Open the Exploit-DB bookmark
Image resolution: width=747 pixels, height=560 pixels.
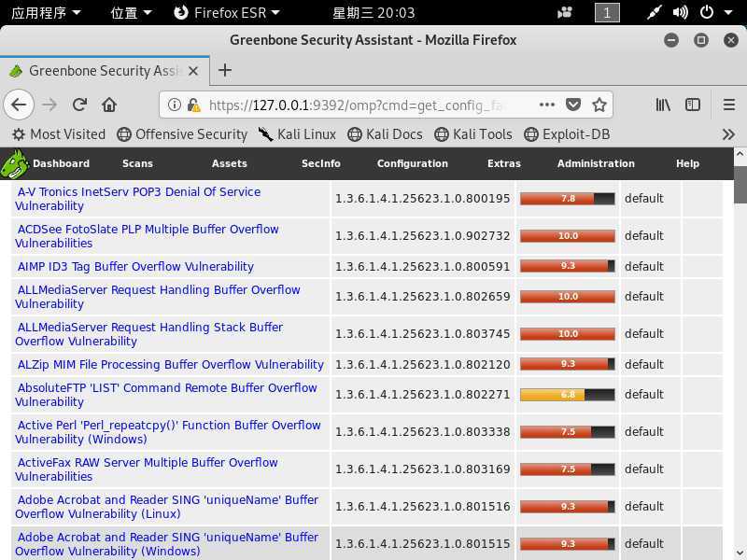(567, 134)
